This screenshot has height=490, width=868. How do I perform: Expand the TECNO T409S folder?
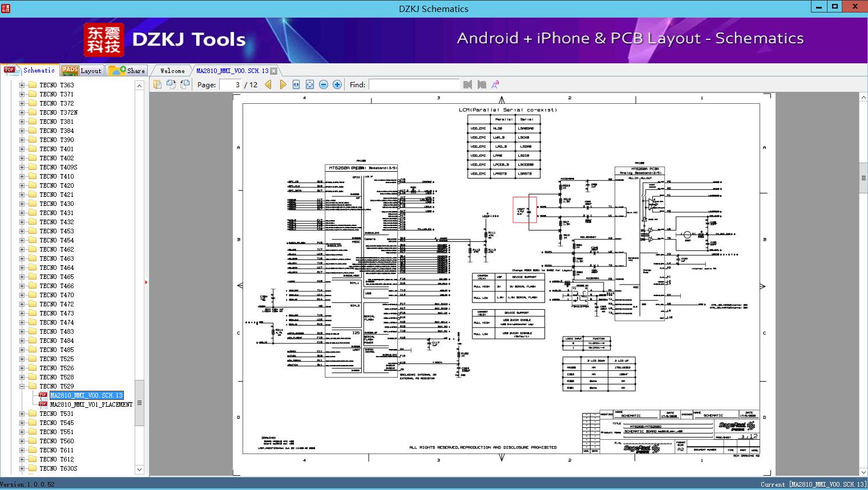click(x=22, y=167)
